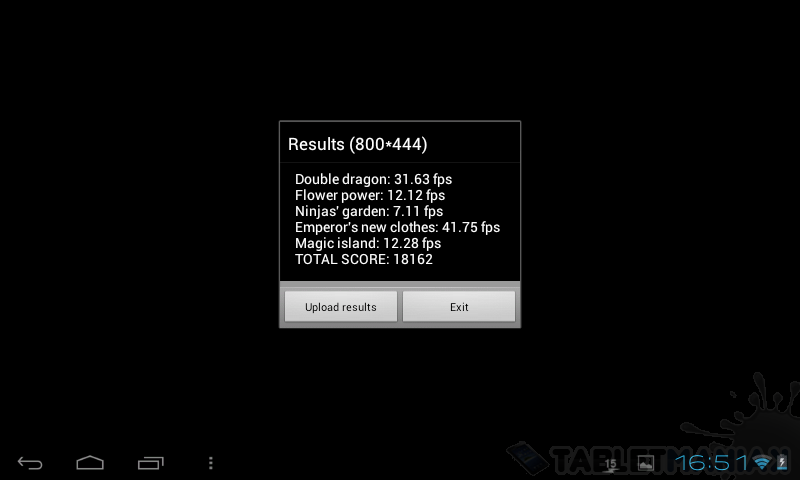
Task: Select the Magic island 12.28 fps line
Action: [x=368, y=243]
